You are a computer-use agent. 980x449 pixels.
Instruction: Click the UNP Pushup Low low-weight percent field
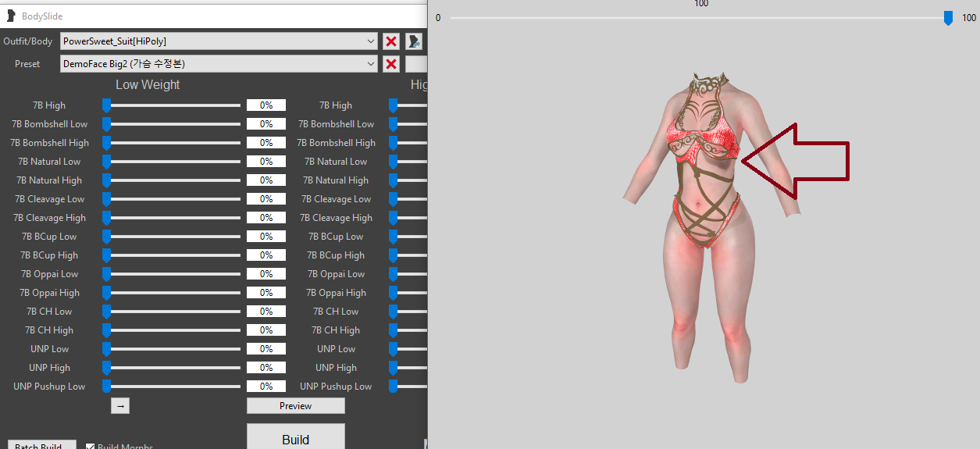pos(266,387)
